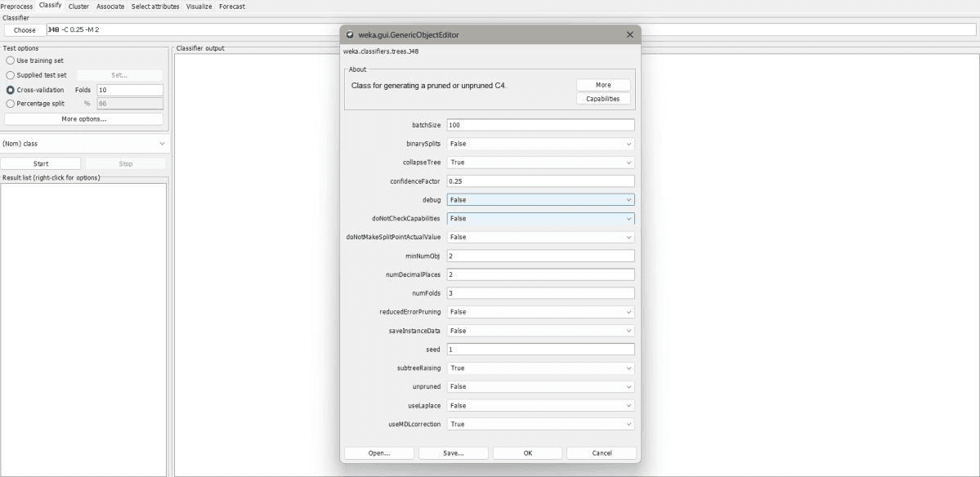
Task: Click the Open... button in dialog
Action: coord(378,453)
